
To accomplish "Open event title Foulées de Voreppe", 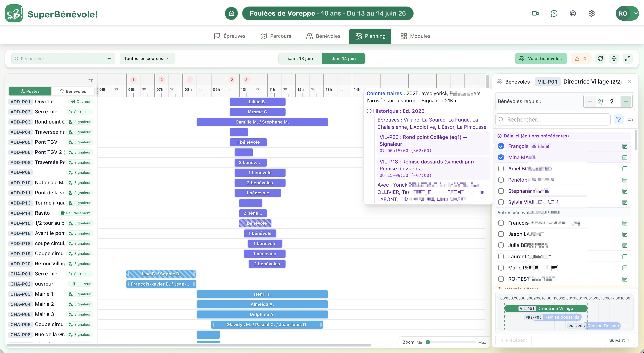I will [x=327, y=13].
